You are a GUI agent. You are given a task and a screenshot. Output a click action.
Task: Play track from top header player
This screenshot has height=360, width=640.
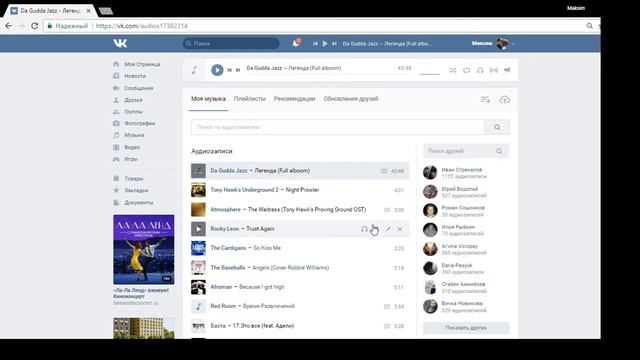pos(325,44)
